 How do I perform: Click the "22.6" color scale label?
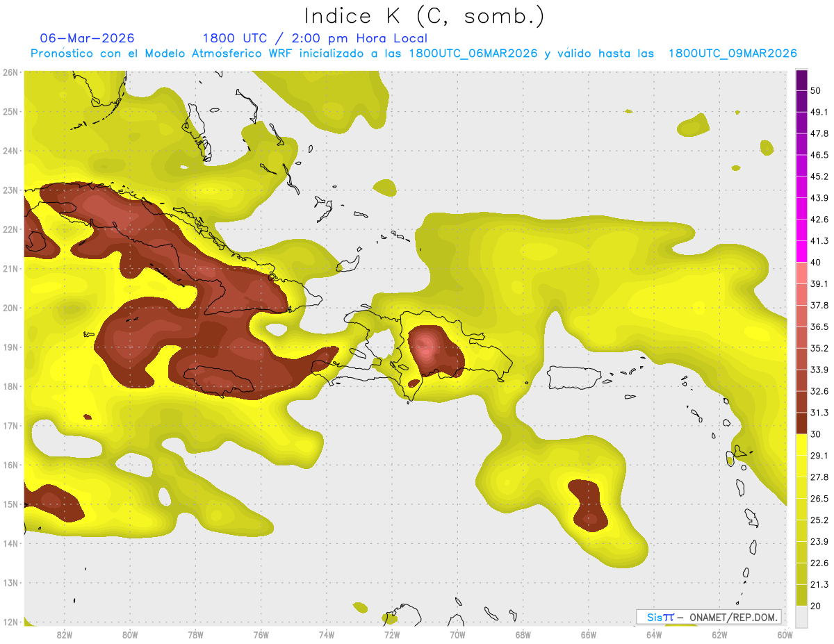(x=819, y=563)
